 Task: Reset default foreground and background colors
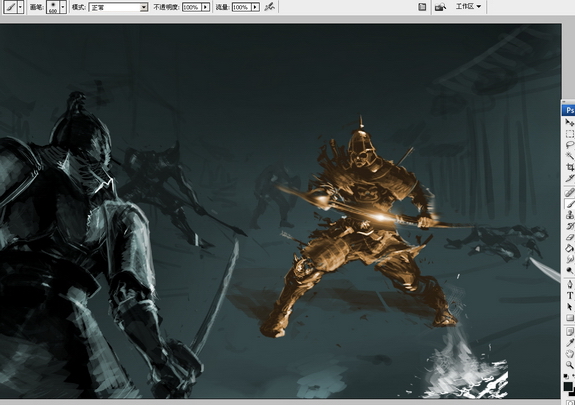[x=566, y=376]
